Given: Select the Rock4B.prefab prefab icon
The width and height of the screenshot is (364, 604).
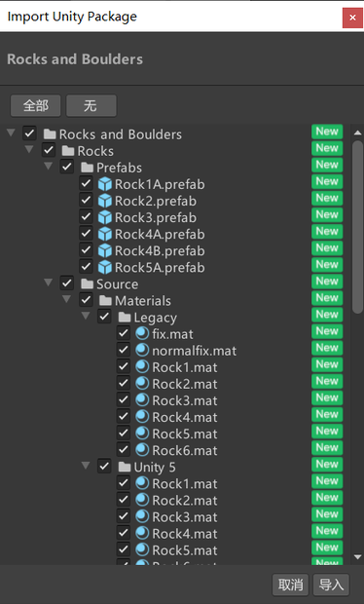Looking at the screenshot, I should coord(105,250).
